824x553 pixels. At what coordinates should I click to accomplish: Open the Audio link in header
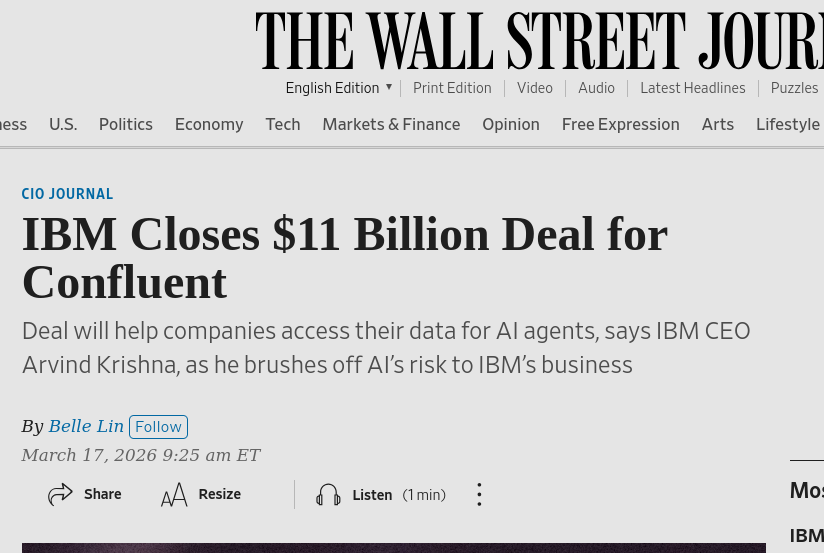(x=596, y=88)
